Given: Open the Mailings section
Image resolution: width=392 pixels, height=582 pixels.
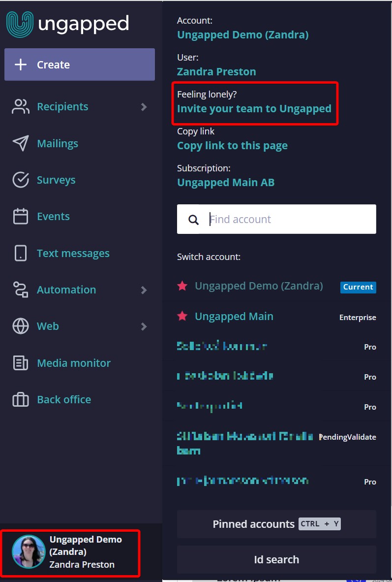Looking at the screenshot, I should point(58,143).
